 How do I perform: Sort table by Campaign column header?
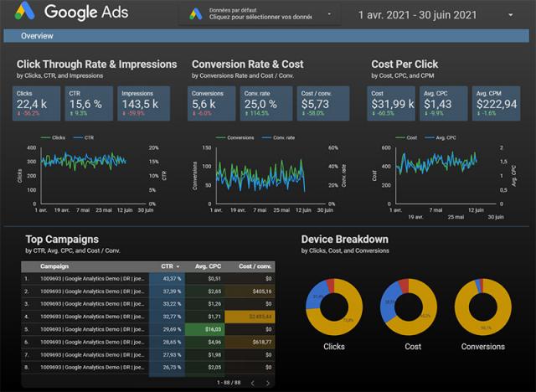tap(54, 266)
